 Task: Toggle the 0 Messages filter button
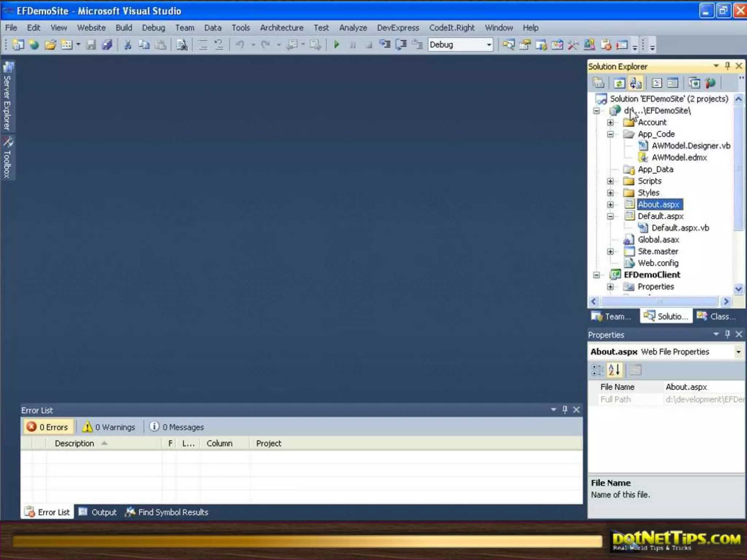pos(177,427)
